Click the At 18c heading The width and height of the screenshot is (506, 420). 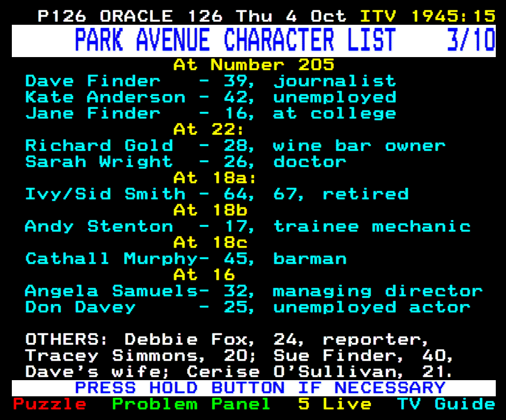[x=210, y=242]
